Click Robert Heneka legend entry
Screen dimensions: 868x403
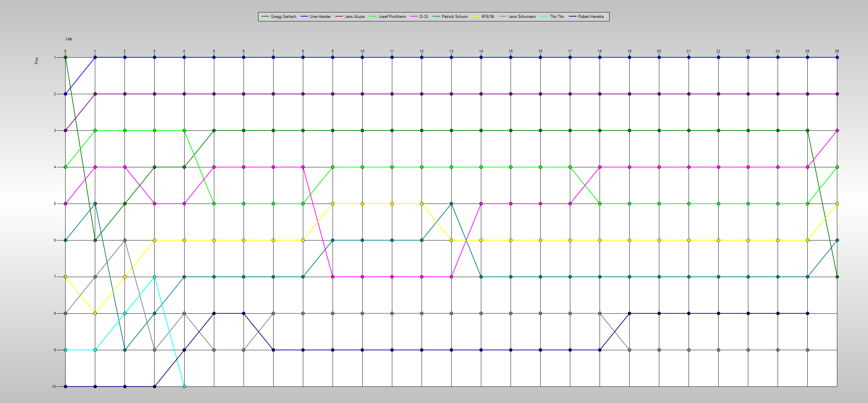pos(586,17)
